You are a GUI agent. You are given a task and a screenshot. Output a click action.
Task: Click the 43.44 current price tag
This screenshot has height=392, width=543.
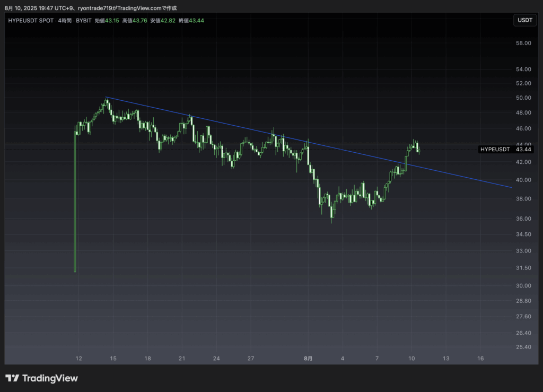pos(523,149)
